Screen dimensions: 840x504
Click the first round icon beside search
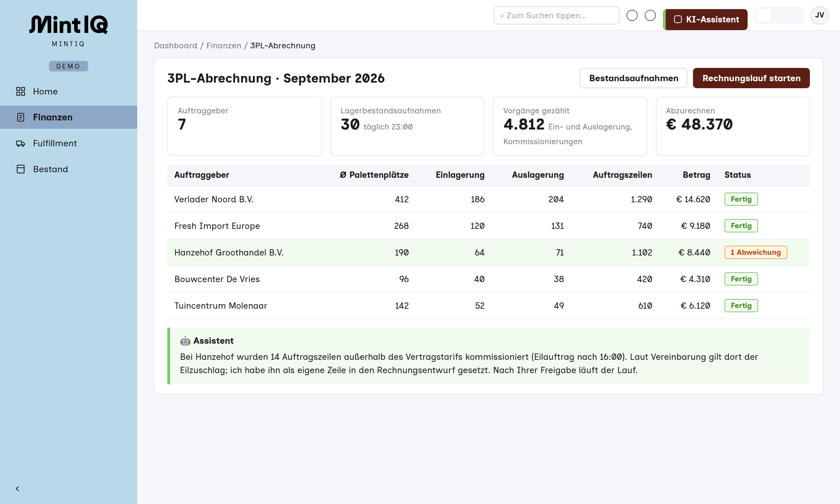coord(632,15)
